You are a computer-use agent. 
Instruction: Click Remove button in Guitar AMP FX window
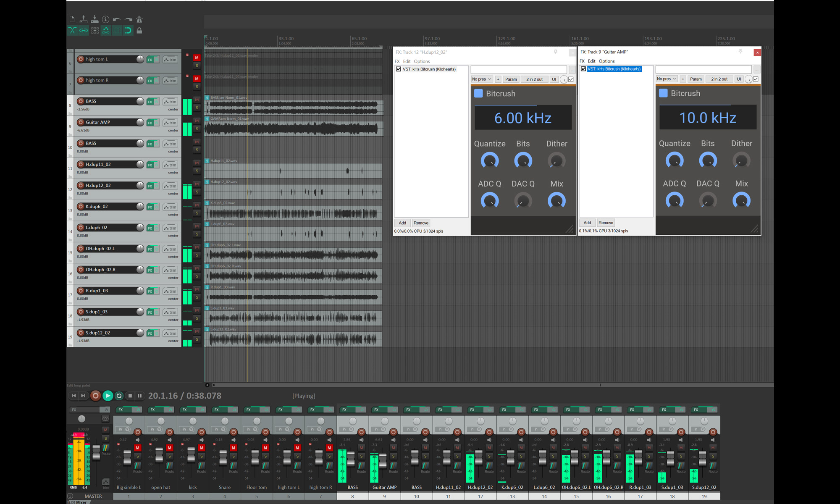606,223
